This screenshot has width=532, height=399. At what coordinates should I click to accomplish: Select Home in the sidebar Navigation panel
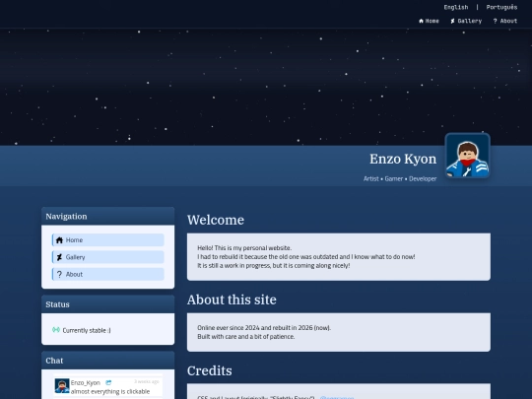(x=108, y=239)
